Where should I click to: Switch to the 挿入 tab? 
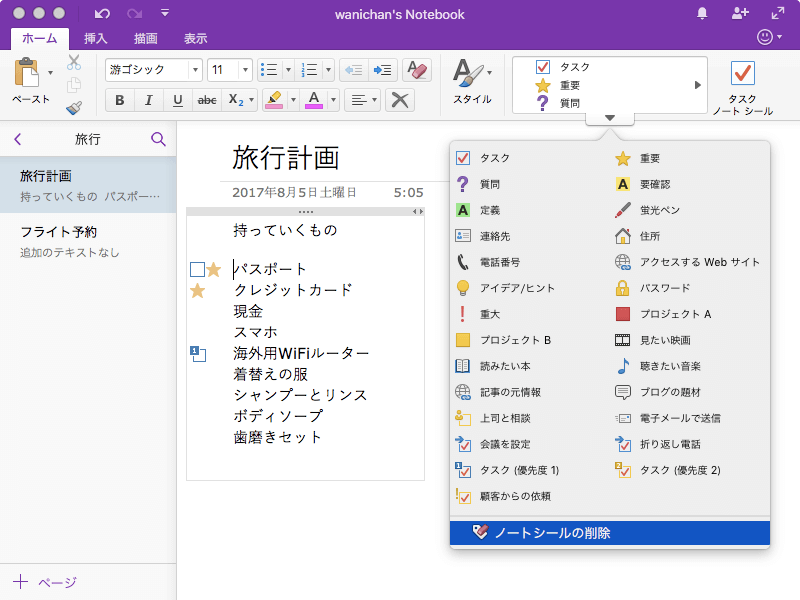(x=96, y=39)
